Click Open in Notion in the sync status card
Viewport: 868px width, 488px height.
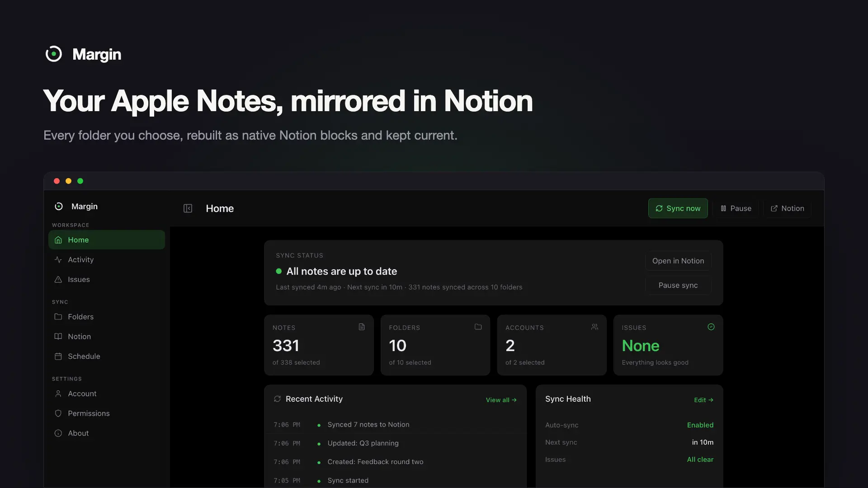tap(678, 261)
